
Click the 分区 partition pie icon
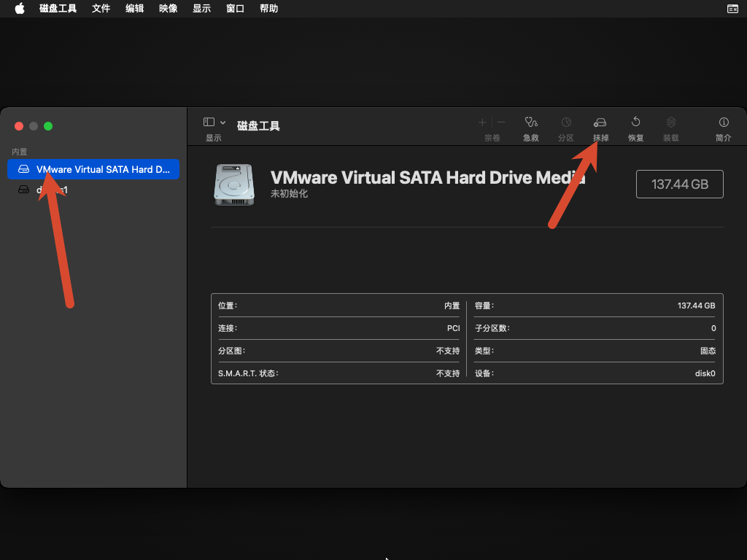coord(566,122)
